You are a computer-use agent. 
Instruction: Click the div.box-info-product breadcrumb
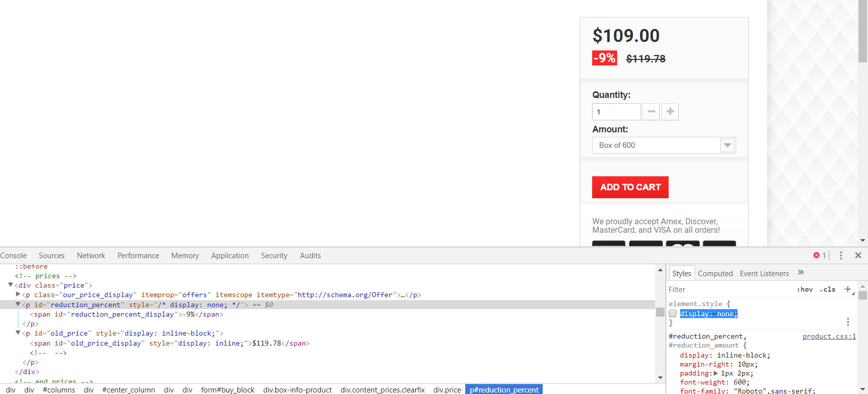[x=297, y=390]
